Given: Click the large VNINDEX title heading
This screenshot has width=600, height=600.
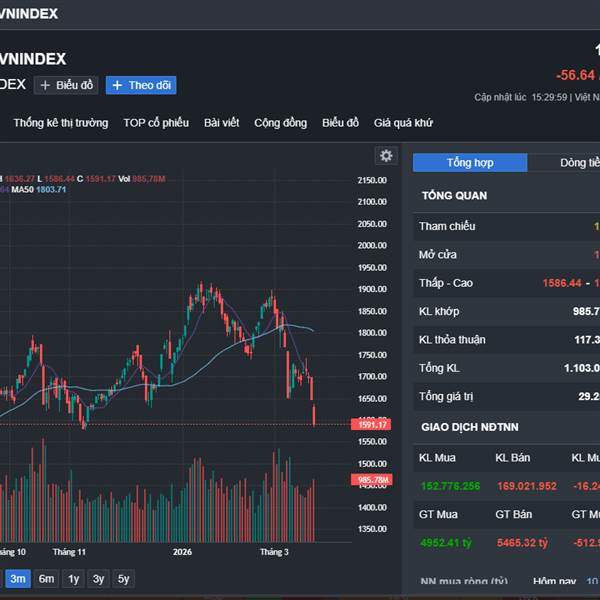Looking at the screenshot, I should 33,59.
